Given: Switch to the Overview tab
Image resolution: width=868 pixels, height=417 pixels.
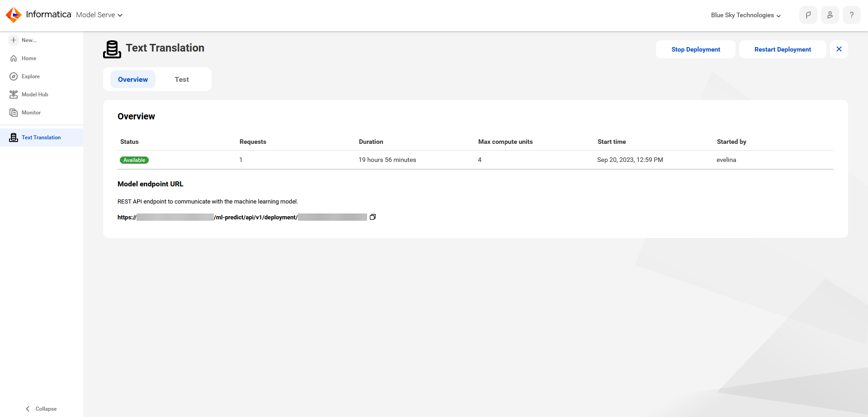Looking at the screenshot, I should point(133,80).
